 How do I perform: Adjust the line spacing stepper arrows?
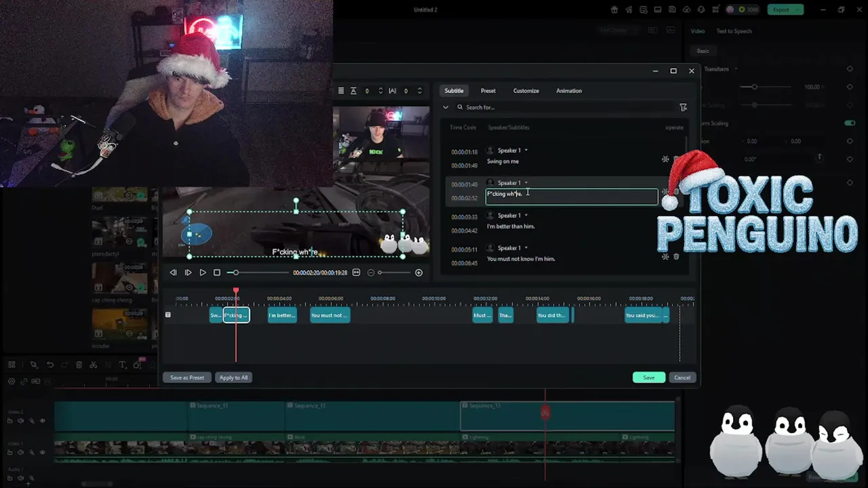pyautogui.click(x=380, y=91)
